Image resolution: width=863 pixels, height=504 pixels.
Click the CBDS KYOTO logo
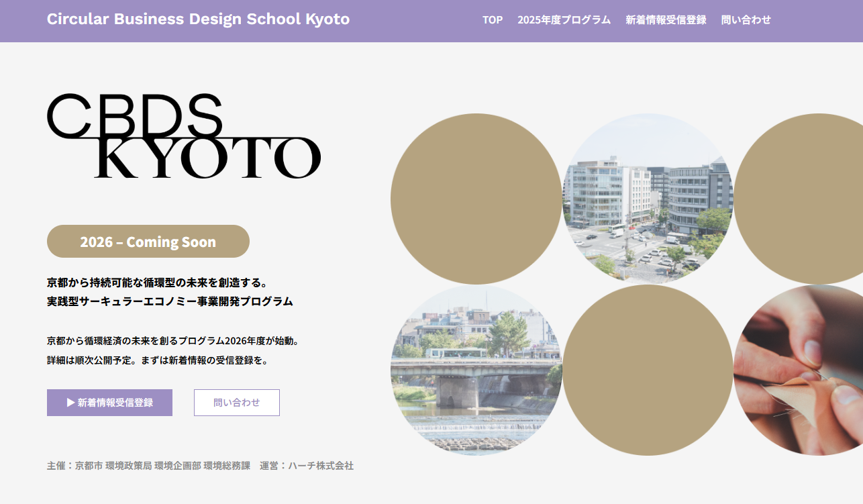point(184,136)
